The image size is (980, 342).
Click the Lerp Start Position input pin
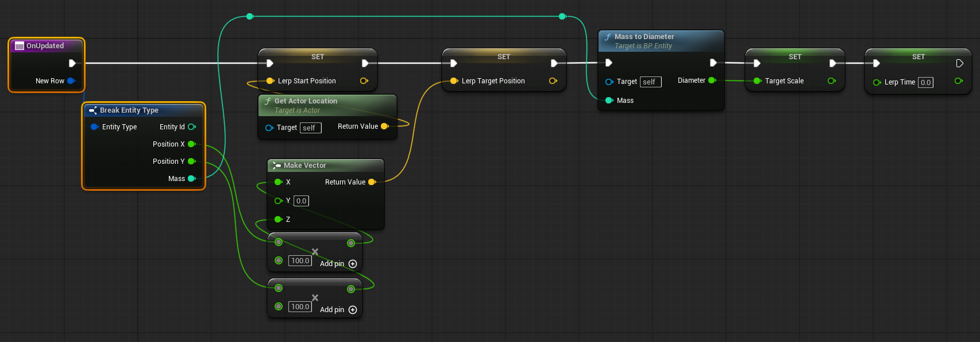270,81
